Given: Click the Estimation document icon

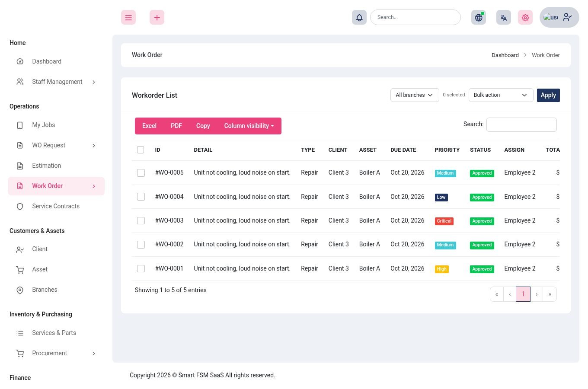Looking at the screenshot, I should [x=20, y=166].
